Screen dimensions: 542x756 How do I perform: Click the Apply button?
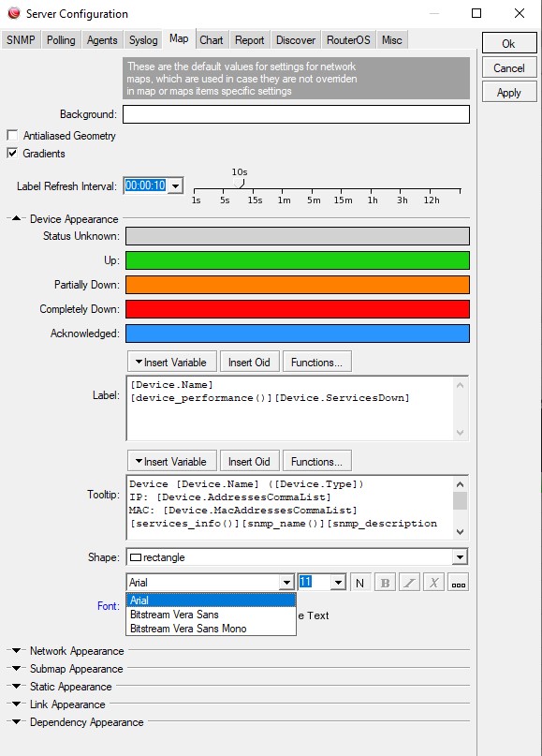(x=509, y=93)
